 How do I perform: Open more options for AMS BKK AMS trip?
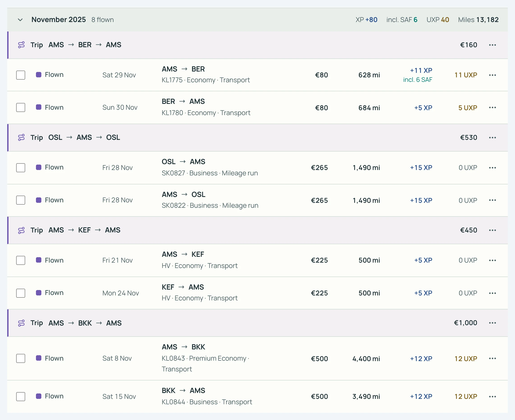pos(492,323)
